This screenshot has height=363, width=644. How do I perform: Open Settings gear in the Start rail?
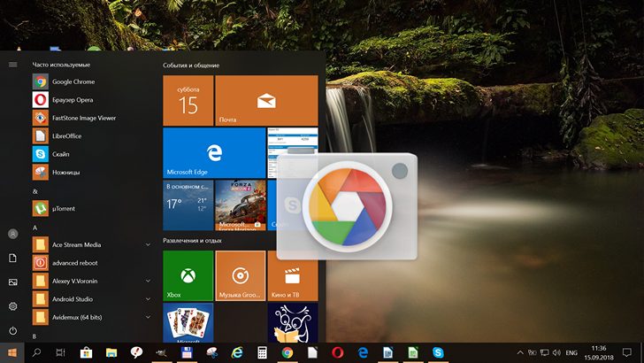point(12,306)
